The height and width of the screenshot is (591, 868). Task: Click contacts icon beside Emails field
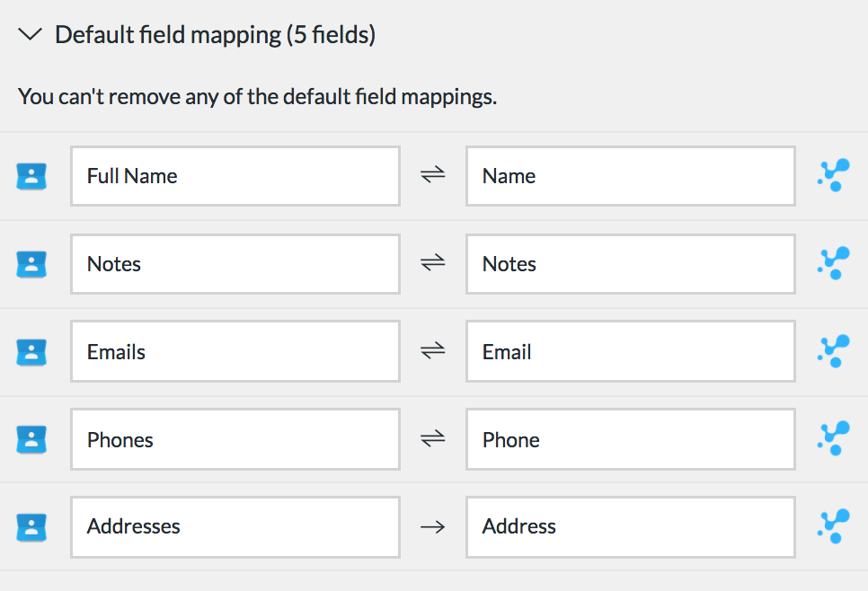tap(31, 352)
